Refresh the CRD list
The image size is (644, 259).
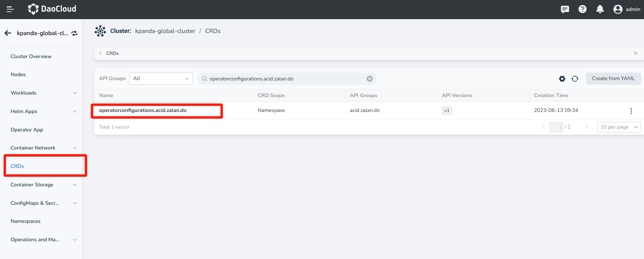point(575,79)
